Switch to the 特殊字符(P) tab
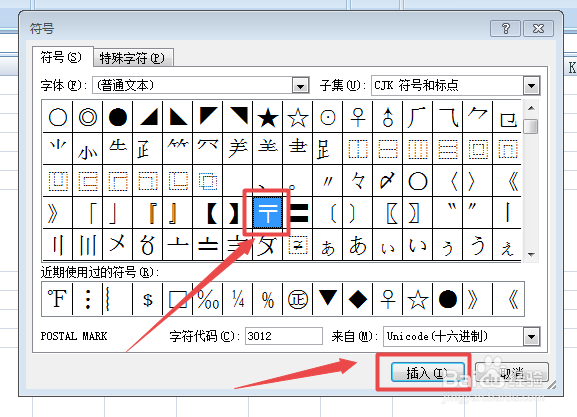This screenshot has height=417, width=577. coord(132,58)
